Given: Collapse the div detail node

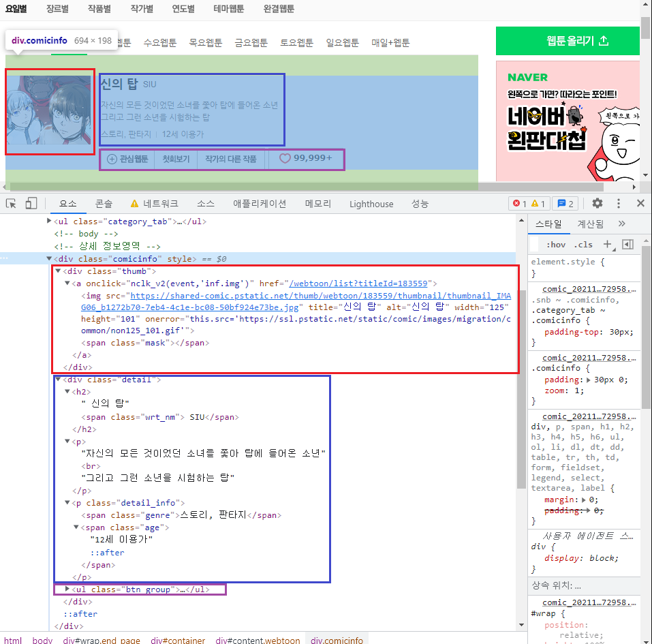Looking at the screenshot, I should 58,380.
